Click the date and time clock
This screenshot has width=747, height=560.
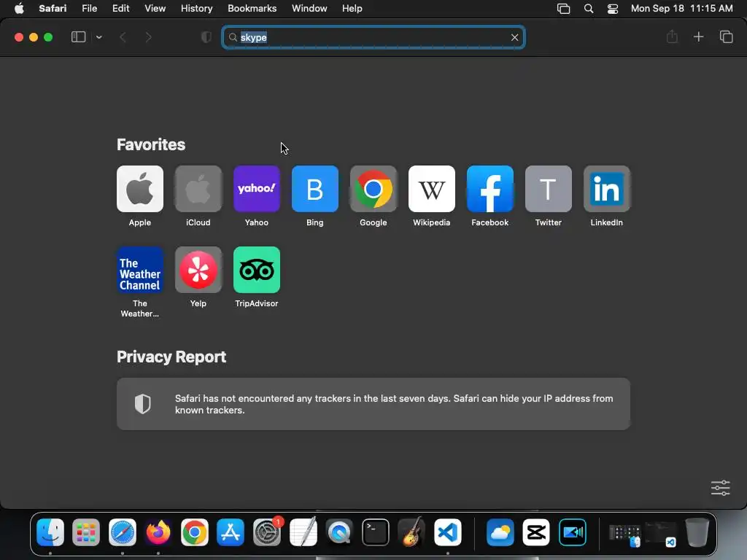coord(682,9)
